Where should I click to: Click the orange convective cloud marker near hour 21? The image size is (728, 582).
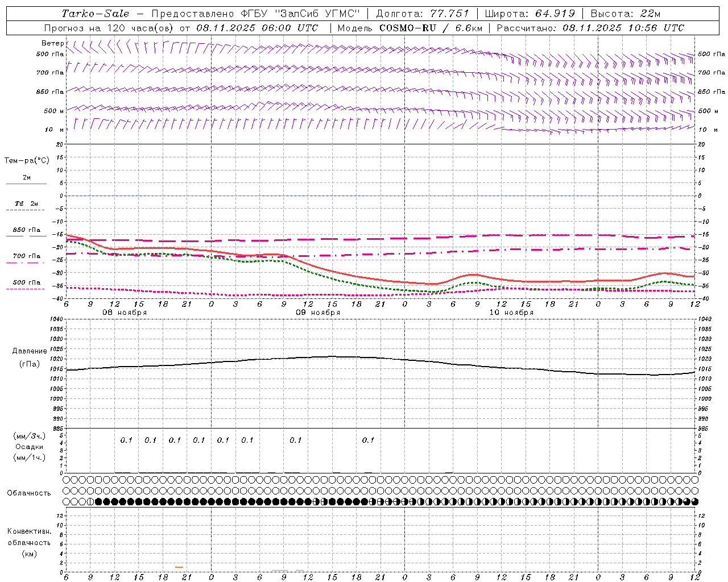(179, 567)
